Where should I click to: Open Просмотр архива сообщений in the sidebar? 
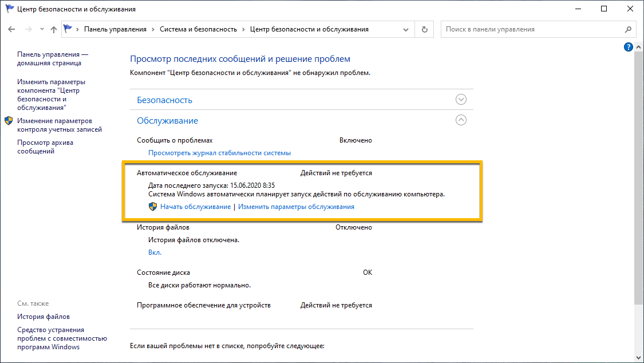pyautogui.click(x=44, y=146)
